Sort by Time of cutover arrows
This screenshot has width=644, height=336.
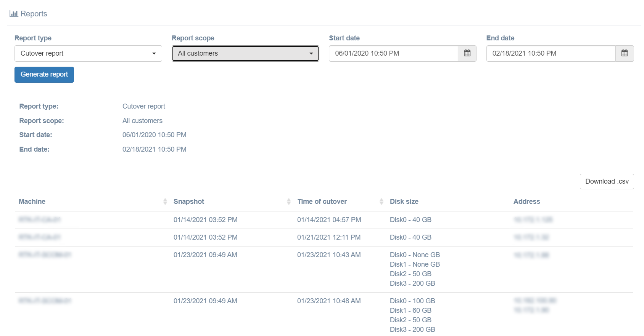(381, 202)
